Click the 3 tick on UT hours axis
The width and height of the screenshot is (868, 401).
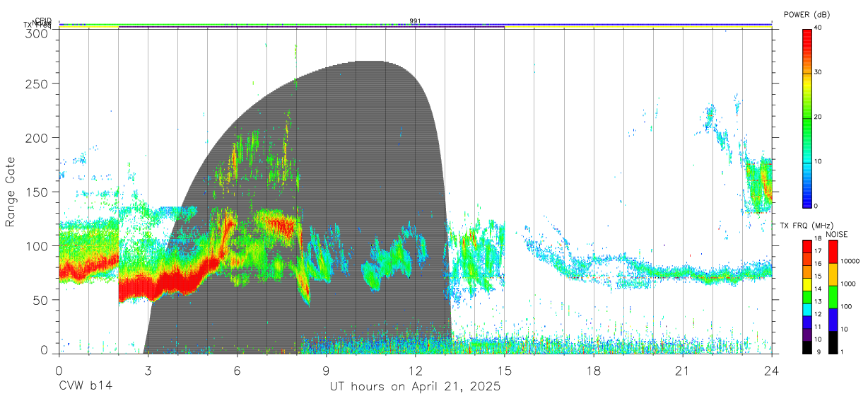[x=148, y=371]
